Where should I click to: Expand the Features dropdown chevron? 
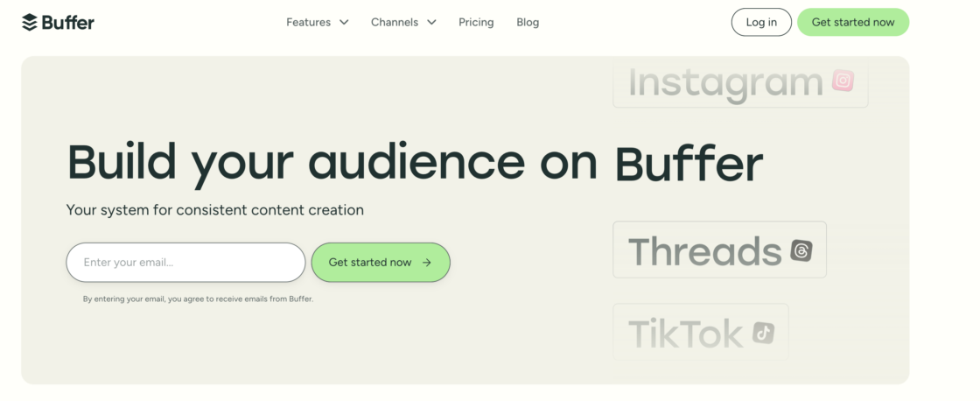(x=344, y=23)
